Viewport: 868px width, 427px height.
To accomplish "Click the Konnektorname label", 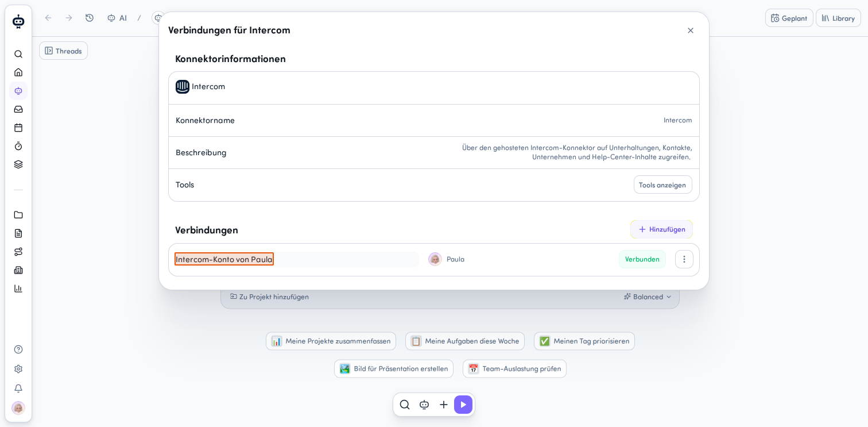I will [205, 120].
